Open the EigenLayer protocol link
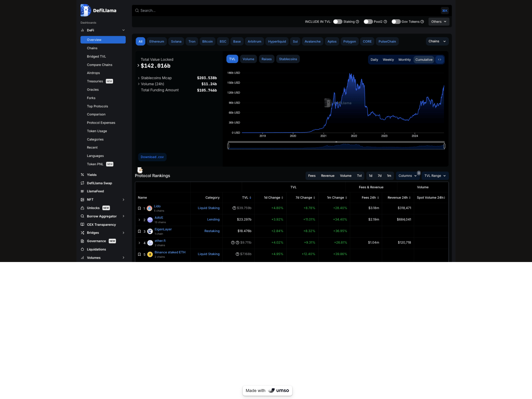The height and width of the screenshot is (399, 532). tap(163, 229)
